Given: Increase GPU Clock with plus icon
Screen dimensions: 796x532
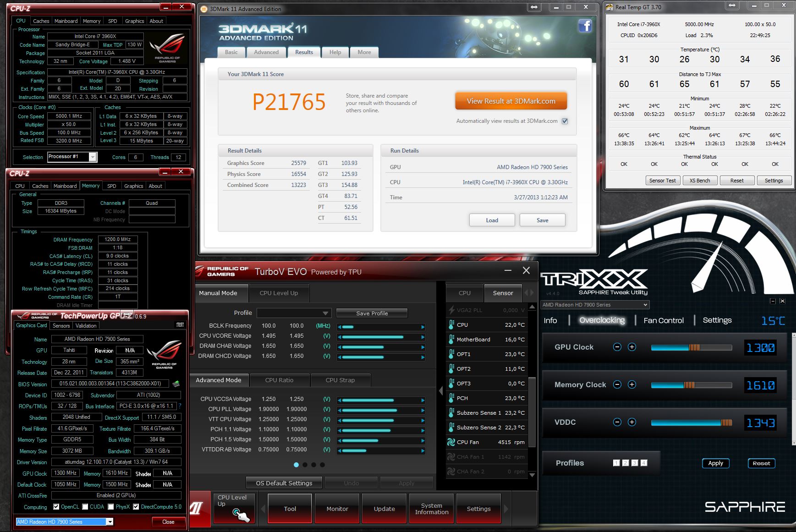Looking at the screenshot, I should click(x=632, y=347).
